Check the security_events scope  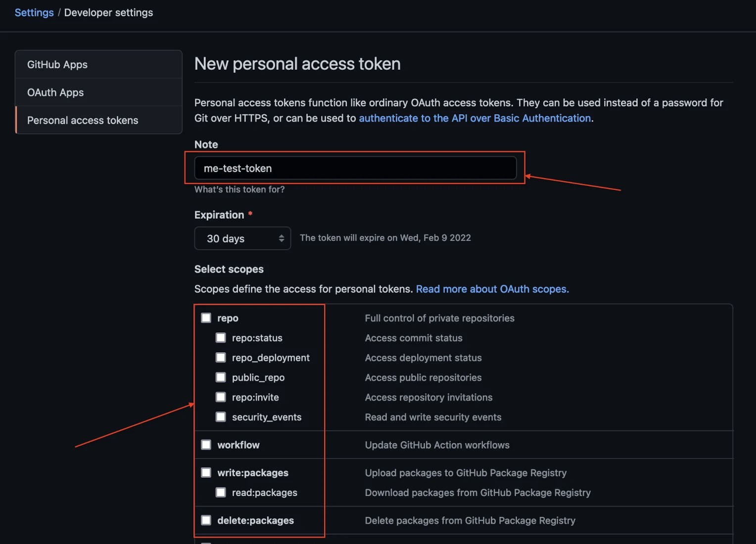click(x=221, y=416)
